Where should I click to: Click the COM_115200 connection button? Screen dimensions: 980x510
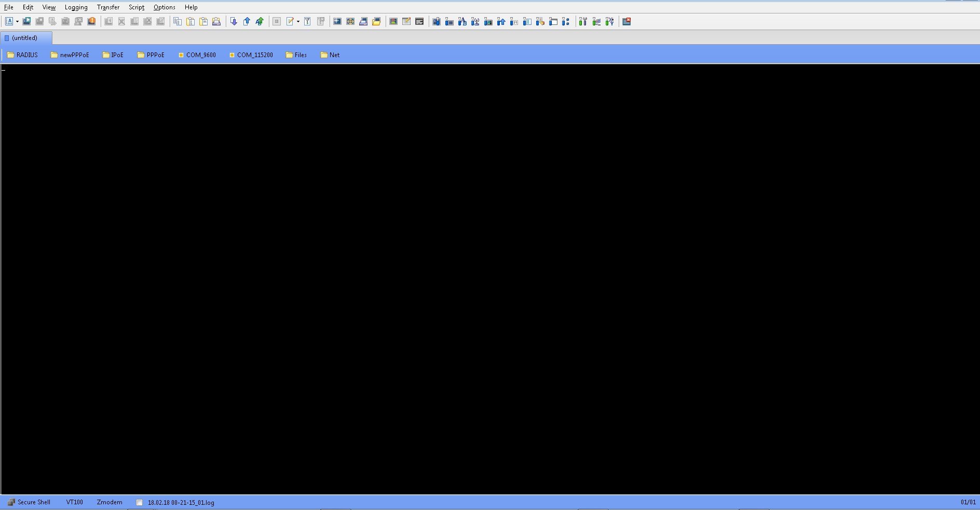251,55
